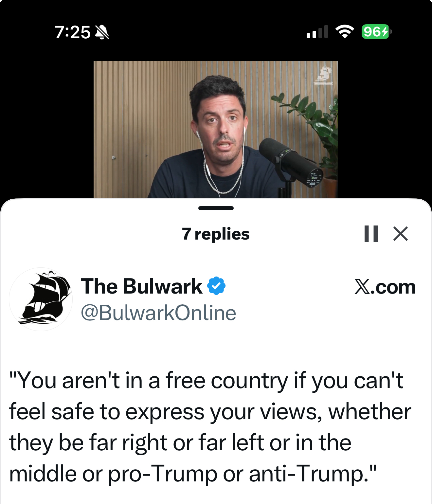This screenshot has height=504, width=432.
Task: Tap the battery 96 indicator
Action: pos(376,32)
